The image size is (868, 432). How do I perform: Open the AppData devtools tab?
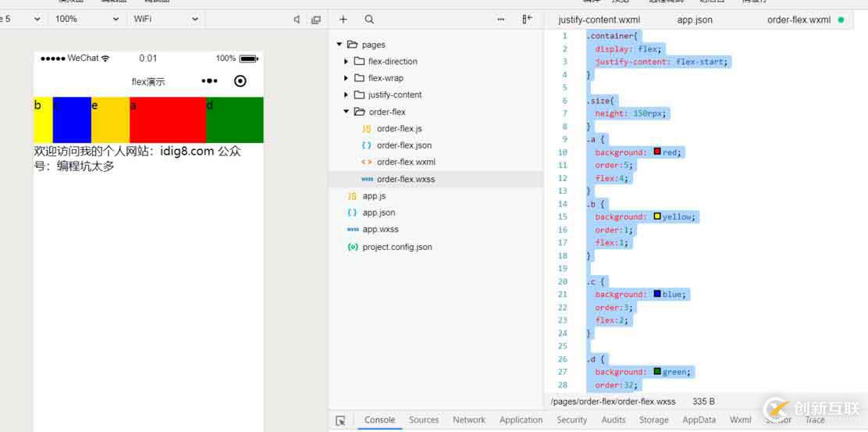point(699,420)
